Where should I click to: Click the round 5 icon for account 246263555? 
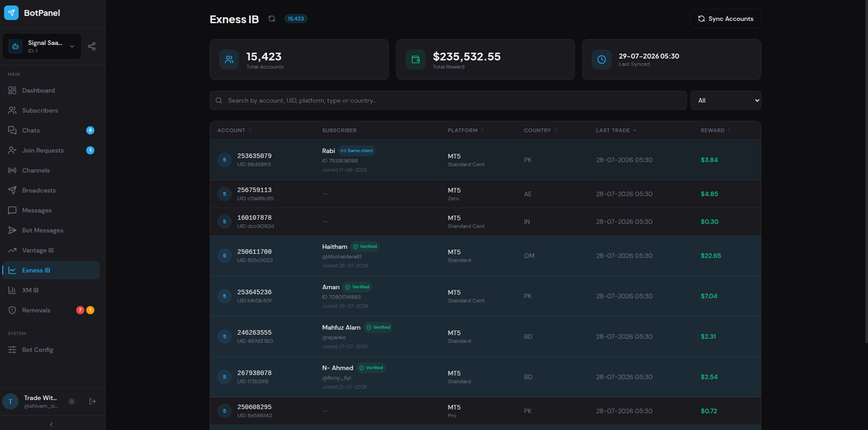click(x=225, y=336)
